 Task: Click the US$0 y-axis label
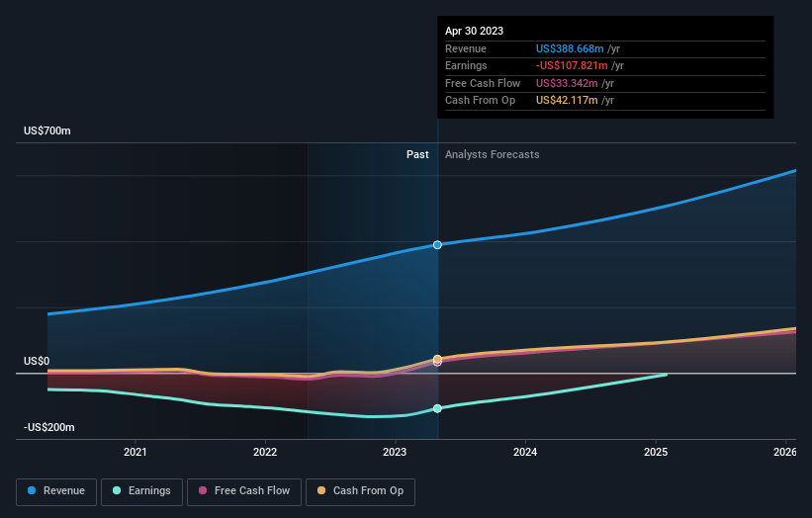coord(37,361)
